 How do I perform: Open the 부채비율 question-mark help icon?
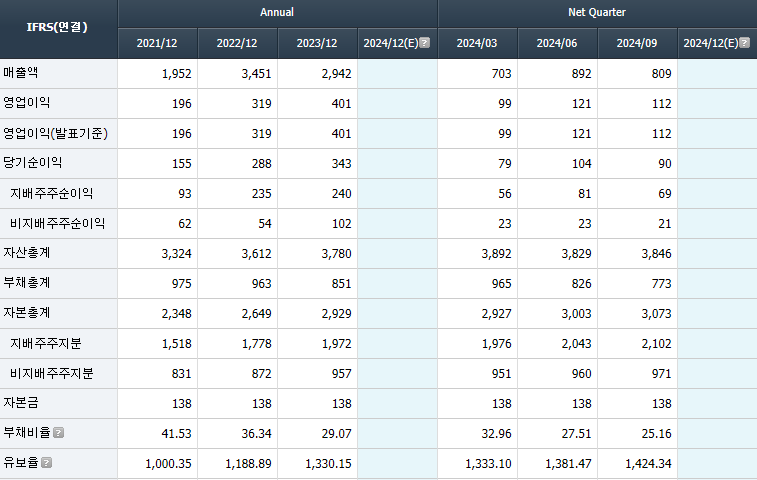(58, 433)
